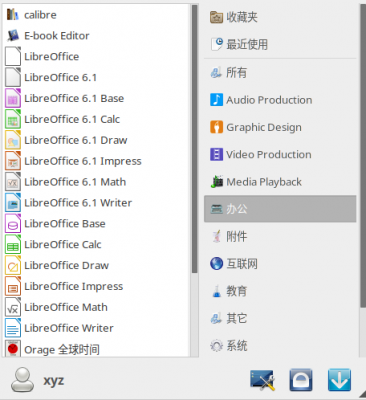Open the 最近使用 recently used category
Screen dimensions: 366x400
280,44
